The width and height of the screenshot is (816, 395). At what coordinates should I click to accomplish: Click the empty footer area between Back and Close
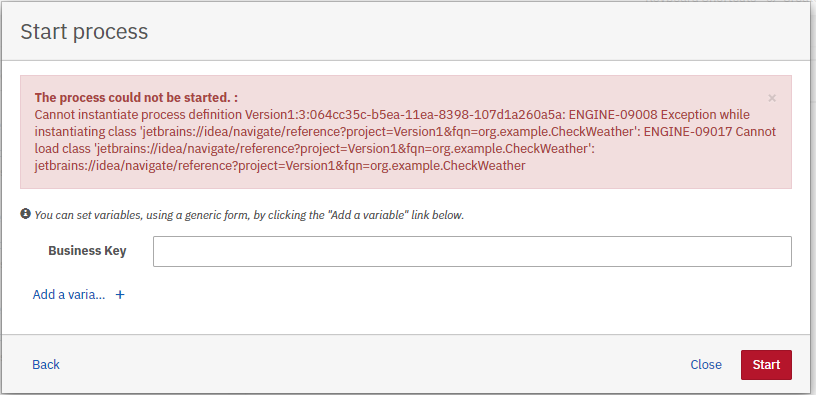pyautogui.click(x=375, y=364)
